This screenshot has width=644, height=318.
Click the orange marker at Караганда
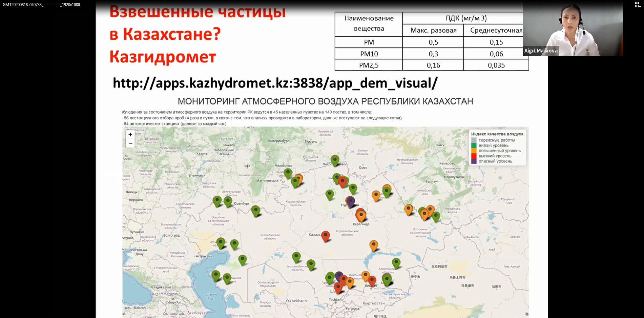click(361, 215)
